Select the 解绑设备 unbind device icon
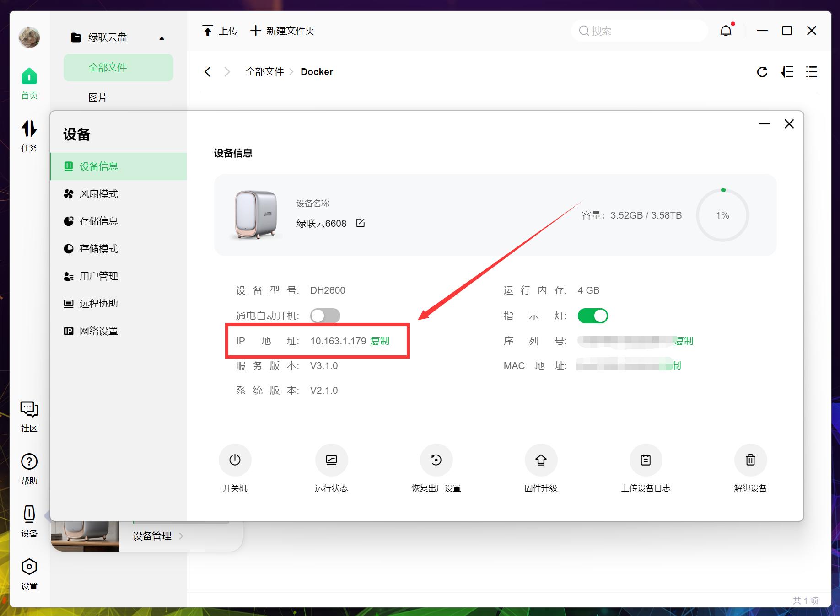This screenshot has width=840, height=616. pyautogui.click(x=750, y=460)
